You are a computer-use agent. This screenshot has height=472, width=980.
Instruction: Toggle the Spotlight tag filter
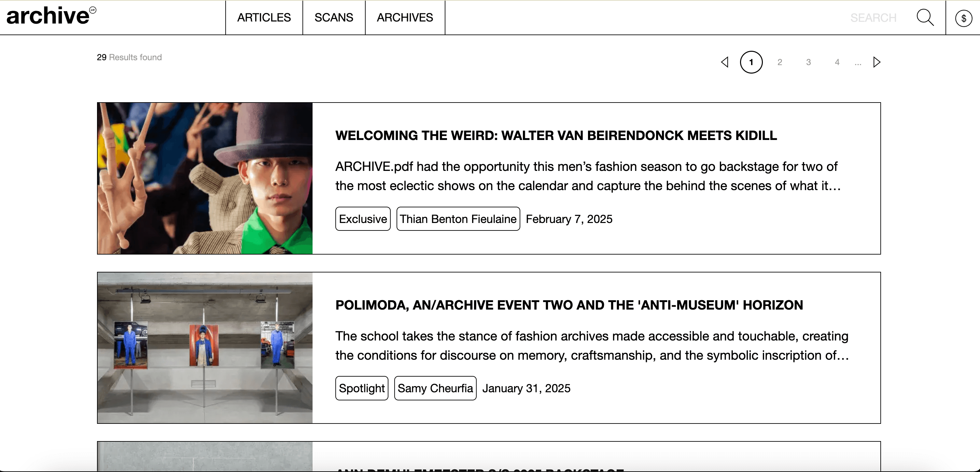coord(361,388)
